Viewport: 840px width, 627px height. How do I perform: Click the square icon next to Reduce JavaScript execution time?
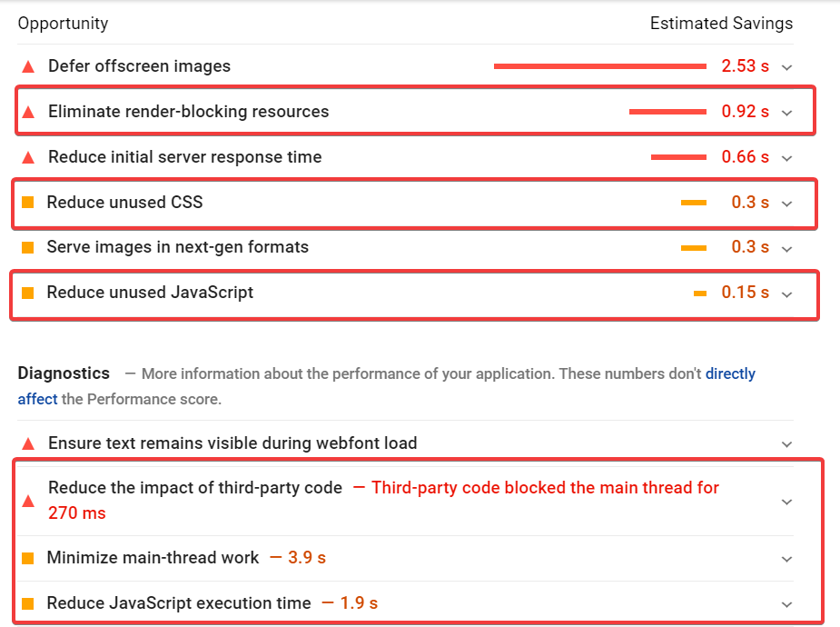click(28, 602)
